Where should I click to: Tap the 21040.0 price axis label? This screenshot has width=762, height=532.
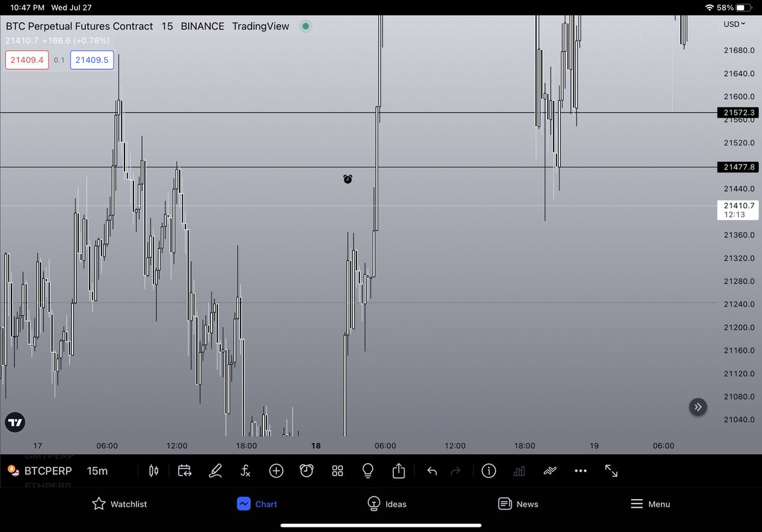739,420
